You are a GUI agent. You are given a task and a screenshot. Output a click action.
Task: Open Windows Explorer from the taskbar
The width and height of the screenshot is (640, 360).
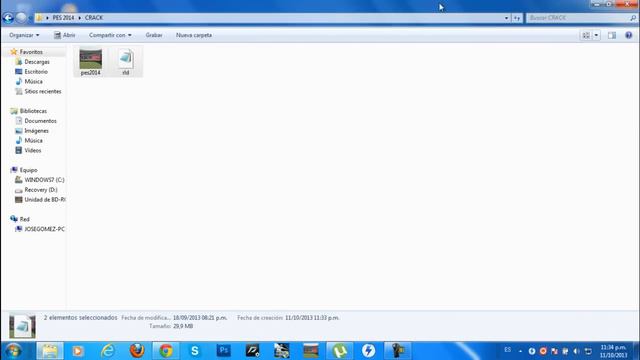(x=50, y=351)
